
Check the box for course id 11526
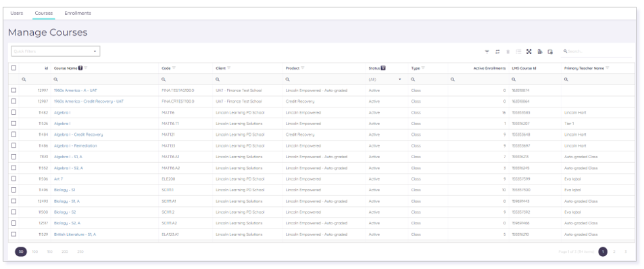pyautogui.click(x=14, y=123)
